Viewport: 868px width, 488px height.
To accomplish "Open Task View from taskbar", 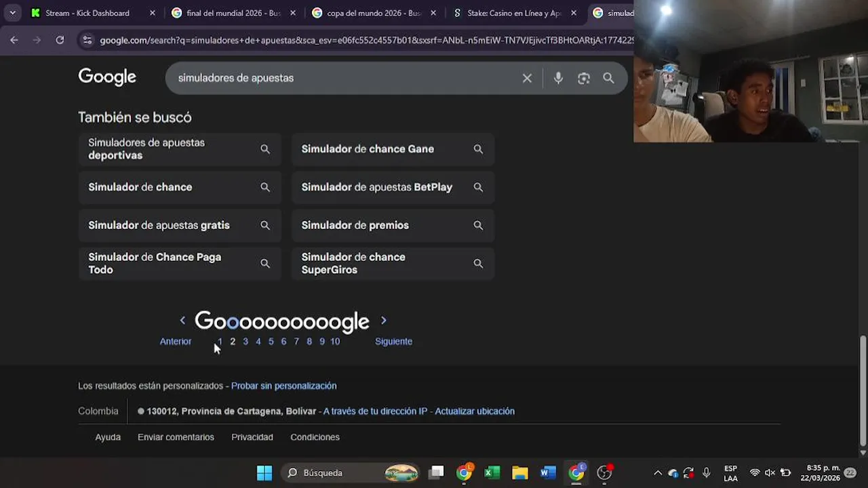I will coord(437,472).
